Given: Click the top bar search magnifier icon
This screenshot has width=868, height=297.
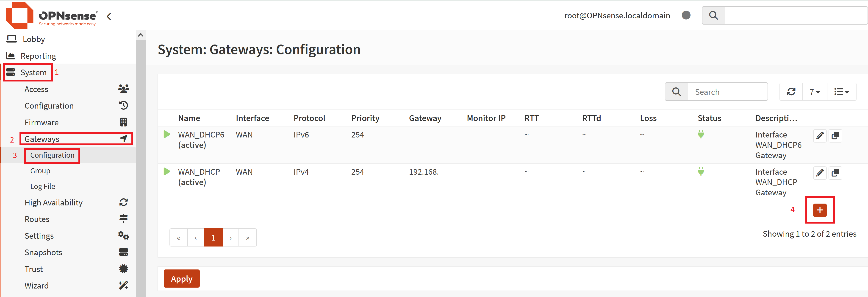Looking at the screenshot, I should click(713, 15).
